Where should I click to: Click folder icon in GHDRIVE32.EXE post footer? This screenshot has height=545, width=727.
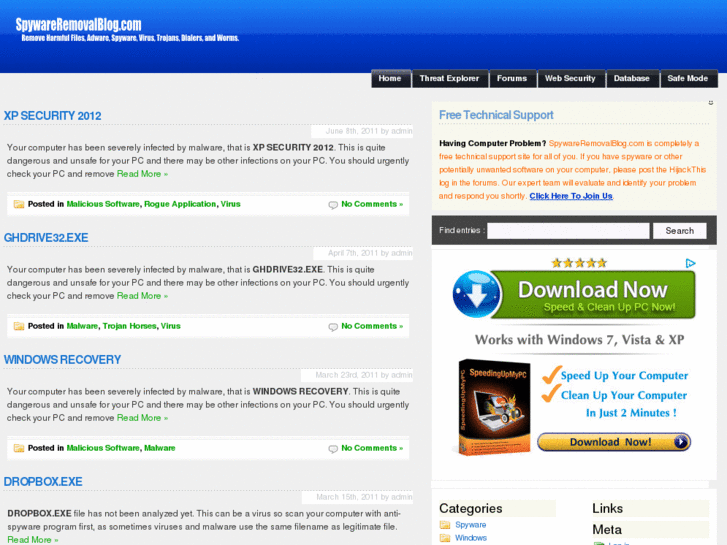(19, 326)
